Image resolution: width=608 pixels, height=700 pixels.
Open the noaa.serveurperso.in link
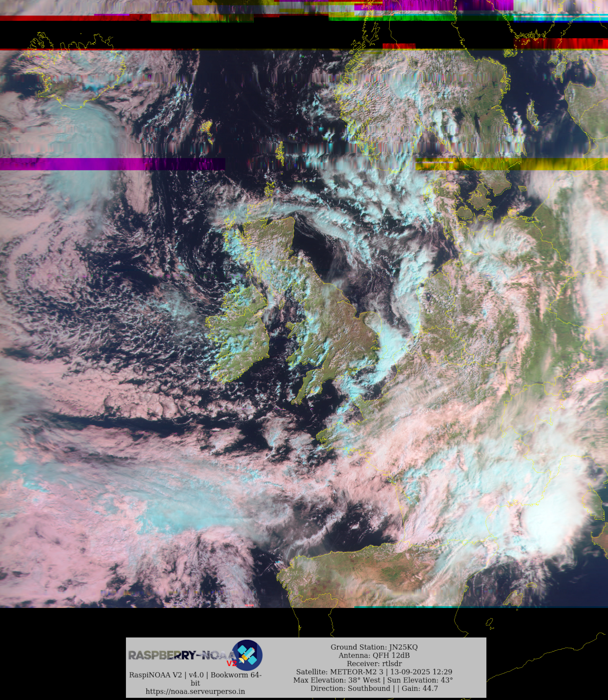195,691
